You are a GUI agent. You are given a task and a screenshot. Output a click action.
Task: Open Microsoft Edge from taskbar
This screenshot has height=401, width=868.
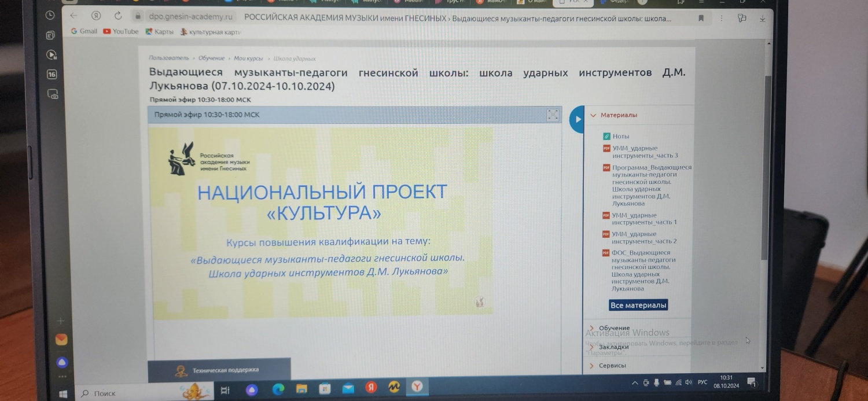[277, 389]
